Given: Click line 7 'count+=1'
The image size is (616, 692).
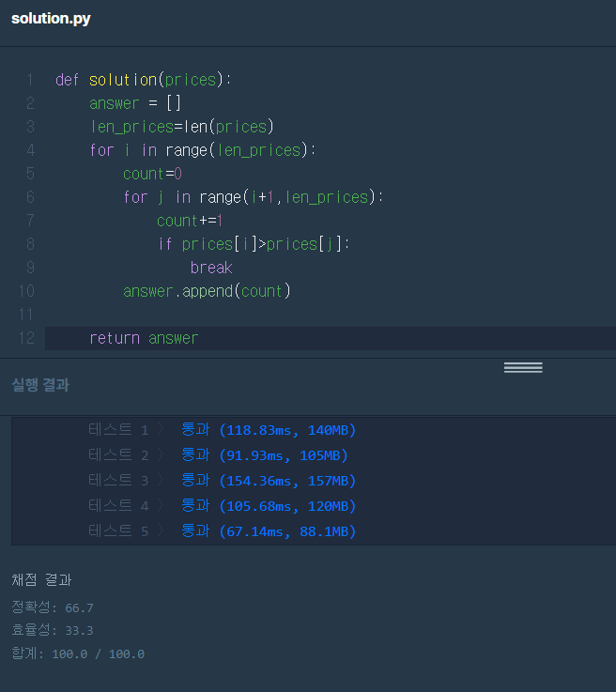Looking at the screenshot, I should pyautogui.click(x=190, y=221).
